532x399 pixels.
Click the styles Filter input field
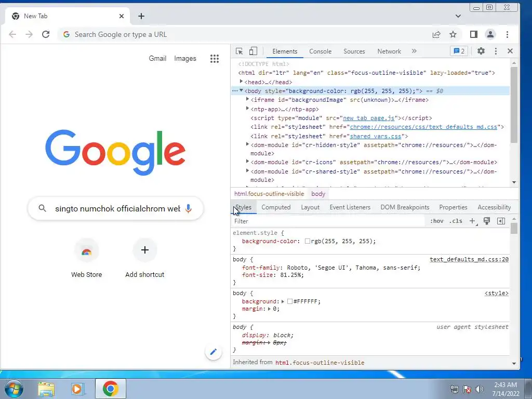(329, 221)
